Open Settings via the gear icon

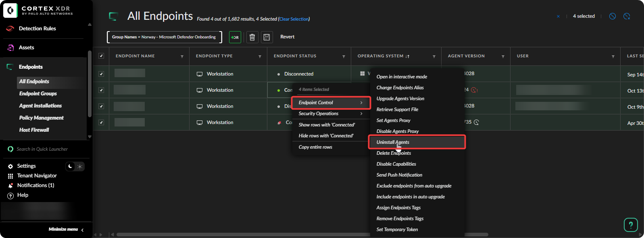pyautogui.click(x=10, y=166)
